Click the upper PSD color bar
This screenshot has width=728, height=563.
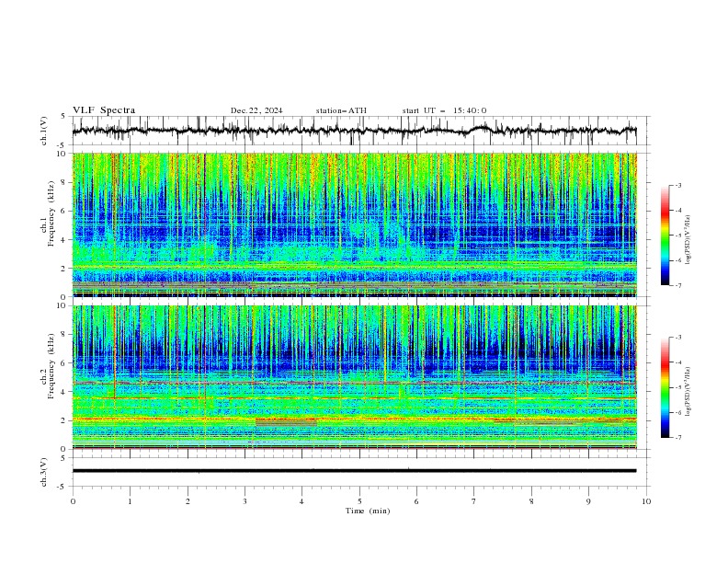point(665,236)
